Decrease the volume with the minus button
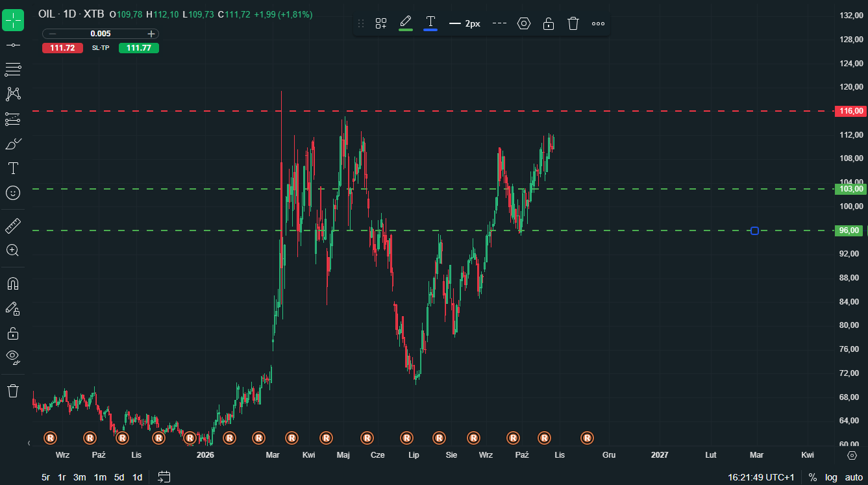This screenshot has width=868, height=485. (x=53, y=34)
